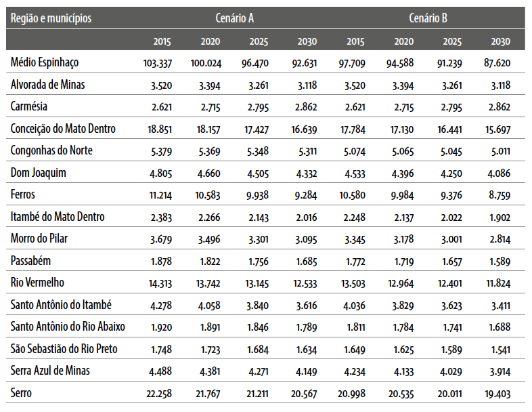The height and width of the screenshot is (412, 532).
Task: Click the 2015 header under Cenário A
Action: point(162,42)
